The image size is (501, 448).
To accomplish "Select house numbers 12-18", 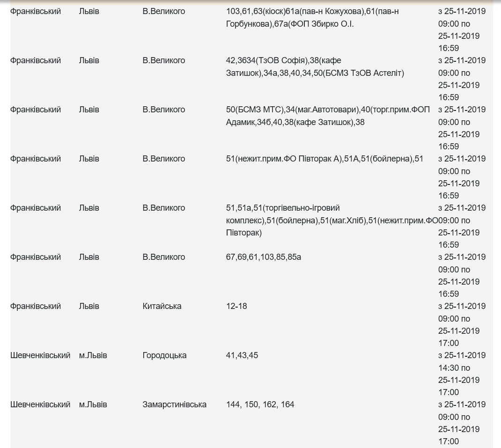I will 236,306.
